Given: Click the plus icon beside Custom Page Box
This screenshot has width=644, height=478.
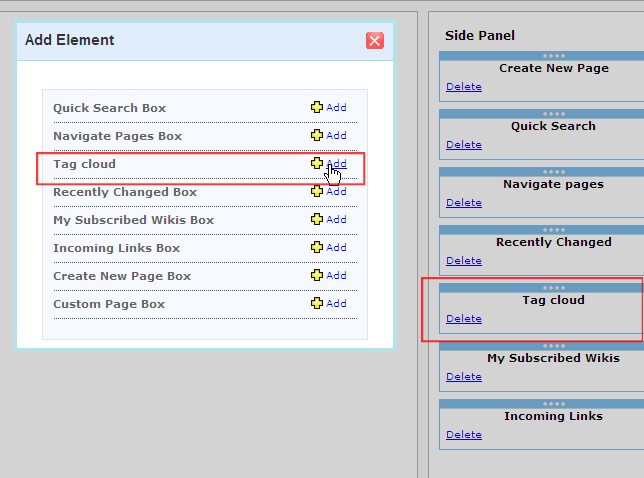Looking at the screenshot, I should tap(317, 303).
